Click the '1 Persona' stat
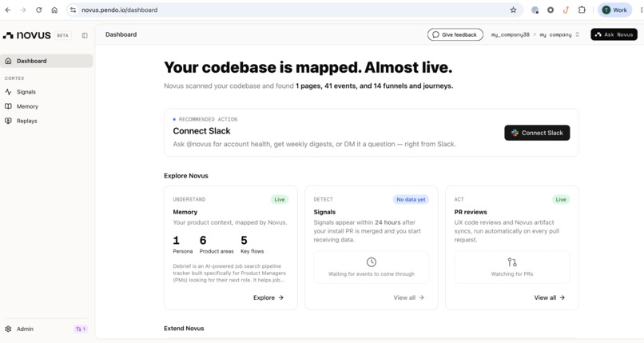The image size is (644, 343). pyautogui.click(x=183, y=245)
